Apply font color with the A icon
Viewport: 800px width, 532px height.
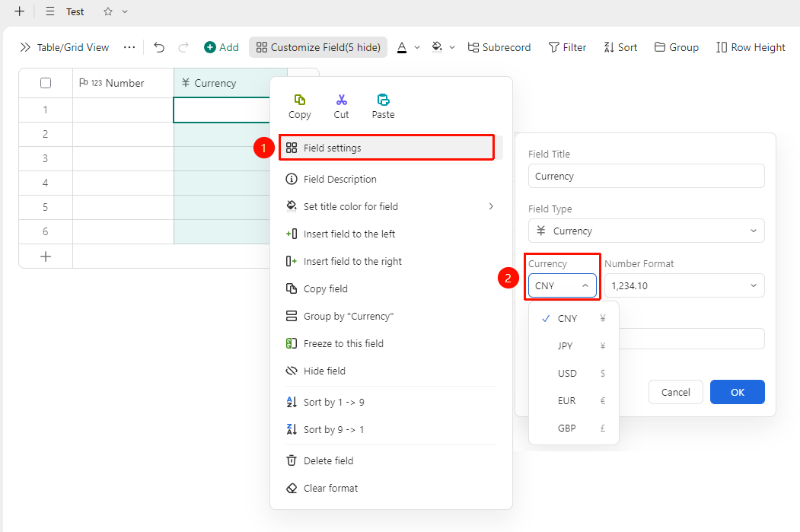(402, 47)
